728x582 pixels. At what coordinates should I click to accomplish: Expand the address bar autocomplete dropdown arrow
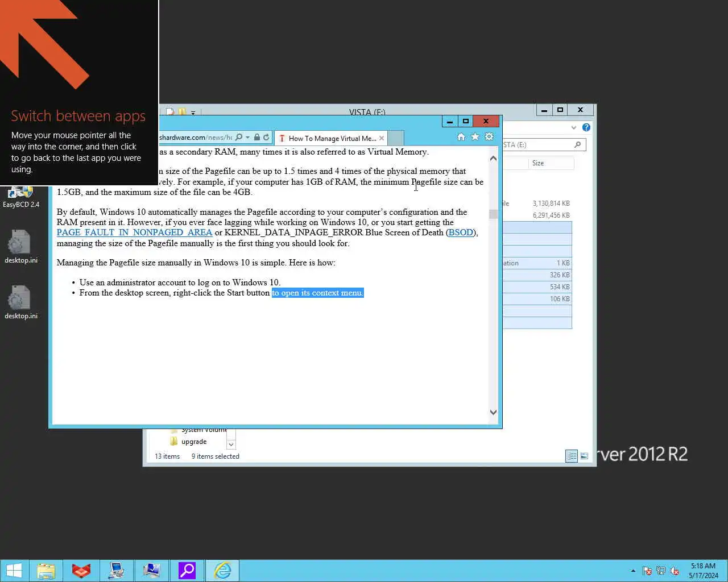pos(247,138)
